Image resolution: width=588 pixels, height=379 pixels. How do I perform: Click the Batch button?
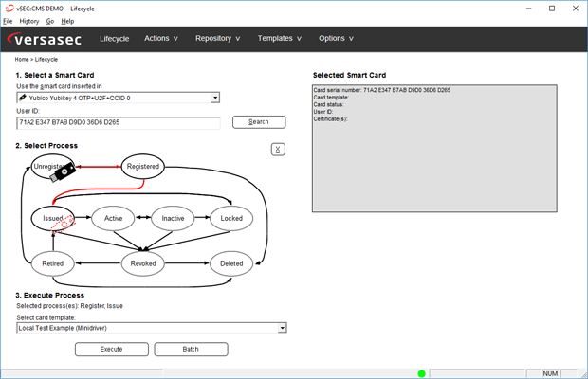(x=191, y=349)
